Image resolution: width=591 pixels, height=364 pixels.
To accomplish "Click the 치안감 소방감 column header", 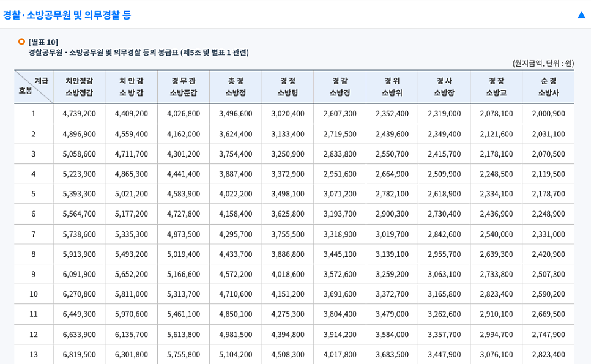I will [x=131, y=87].
